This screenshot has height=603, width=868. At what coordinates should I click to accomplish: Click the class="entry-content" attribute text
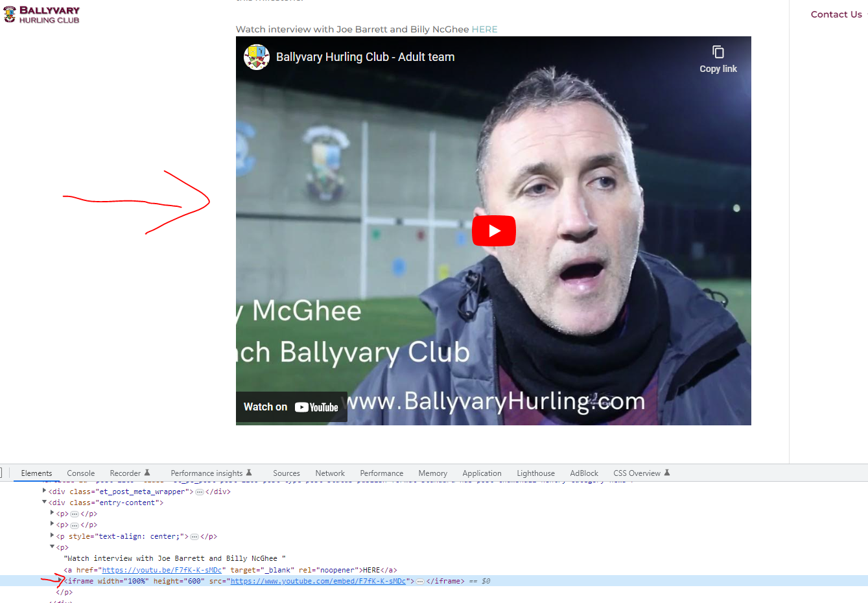(115, 503)
